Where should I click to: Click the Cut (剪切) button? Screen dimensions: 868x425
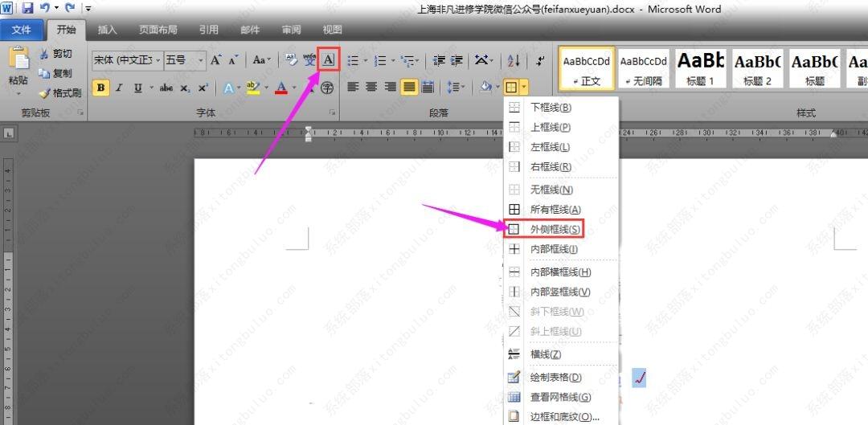point(55,54)
